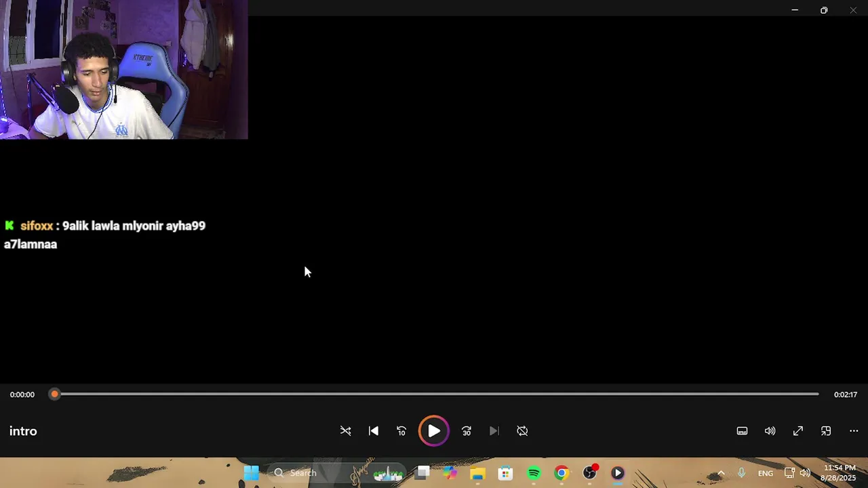Click the sifoxx chat username
This screenshot has width=868, height=488.
click(x=37, y=226)
